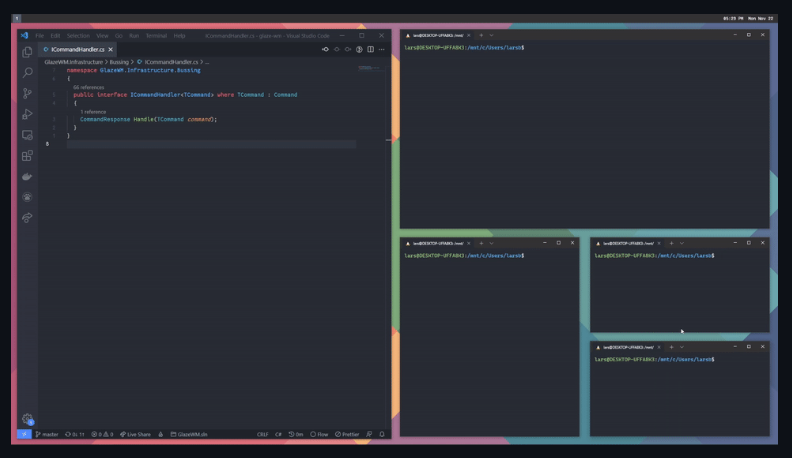This screenshot has width=792, height=458.
Task: Open the Terminal menu
Action: coord(156,36)
